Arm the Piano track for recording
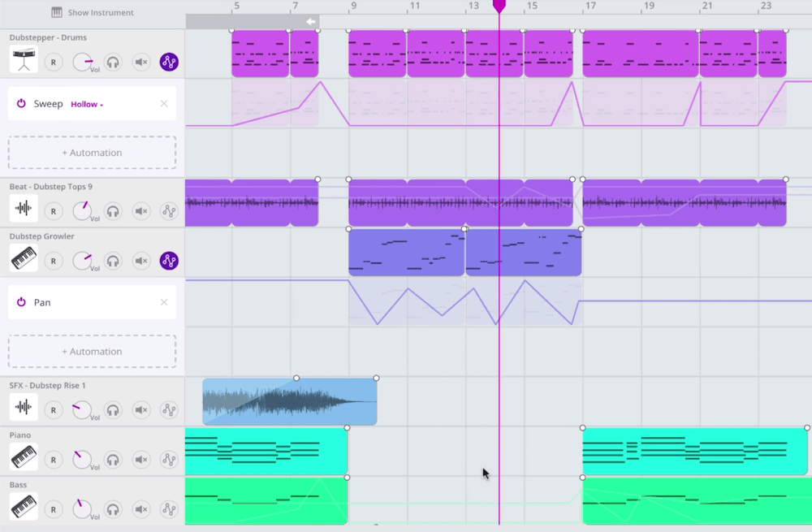 pyautogui.click(x=54, y=459)
